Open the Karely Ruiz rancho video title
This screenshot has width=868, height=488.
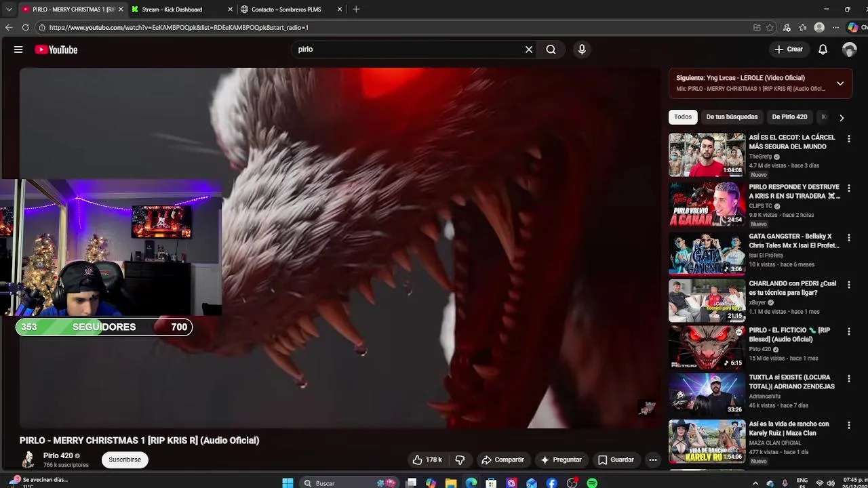pyautogui.click(x=789, y=428)
